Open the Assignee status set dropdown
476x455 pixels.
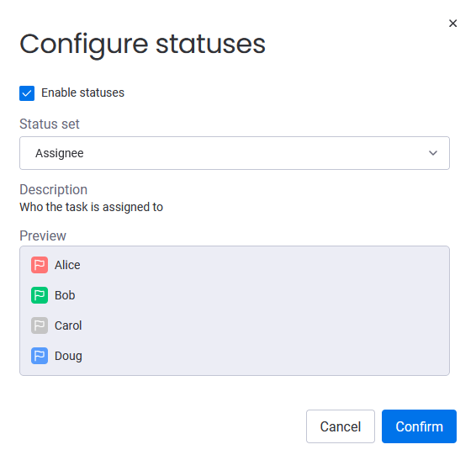[x=235, y=153]
